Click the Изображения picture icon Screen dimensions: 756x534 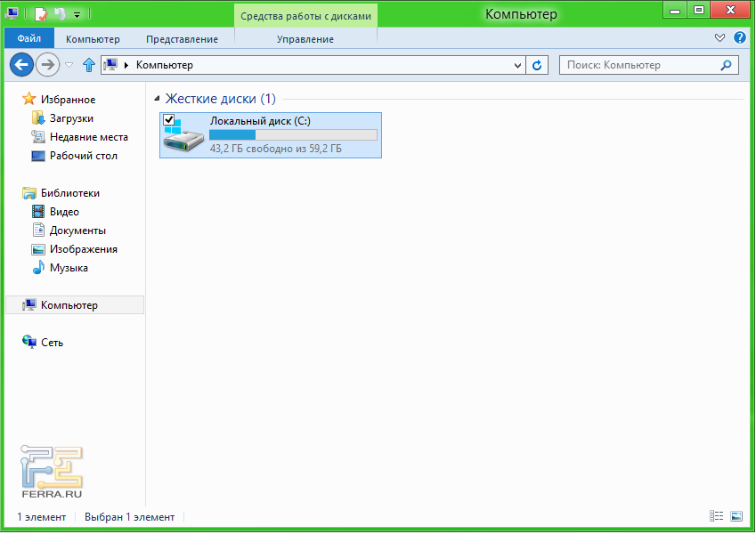click(38, 249)
